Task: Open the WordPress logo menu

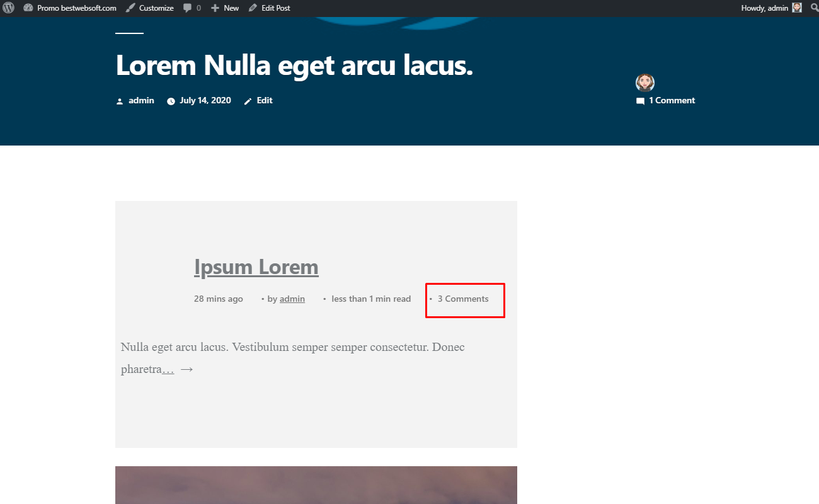Action: tap(8, 8)
